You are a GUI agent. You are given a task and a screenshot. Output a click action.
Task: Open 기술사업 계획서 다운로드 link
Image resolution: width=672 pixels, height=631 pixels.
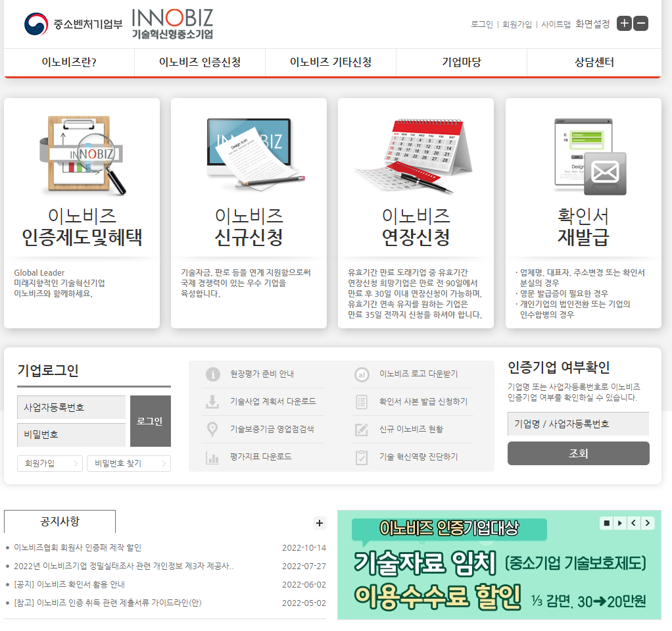(x=273, y=401)
